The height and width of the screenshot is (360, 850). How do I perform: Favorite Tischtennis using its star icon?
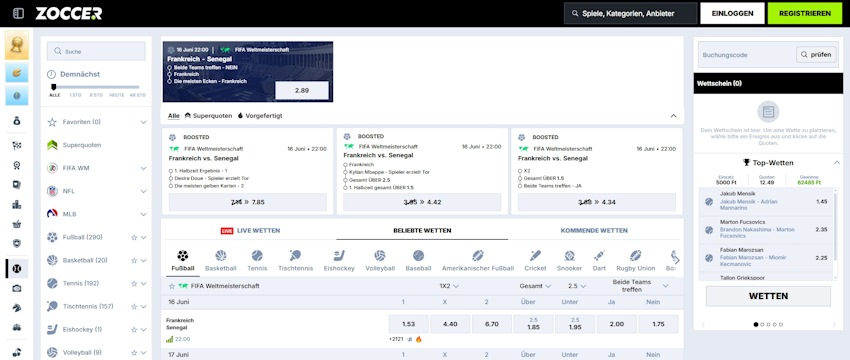(x=134, y=307)
